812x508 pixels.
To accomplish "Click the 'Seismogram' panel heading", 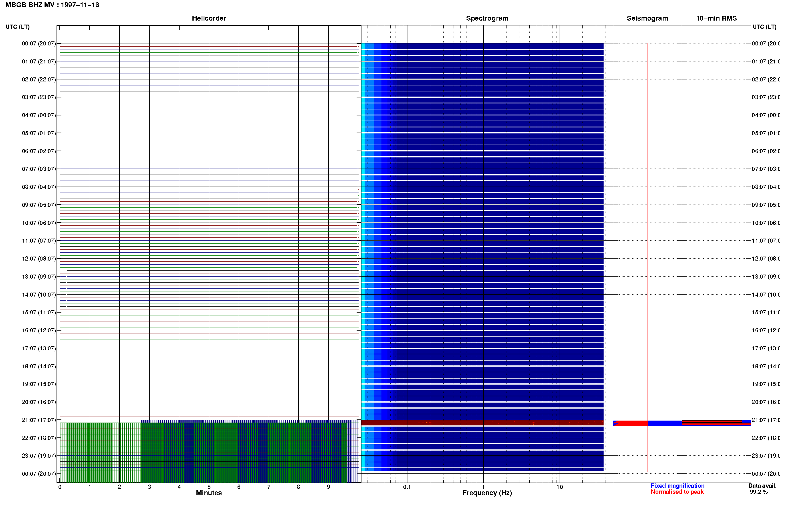I will click(x=647, y=19).
